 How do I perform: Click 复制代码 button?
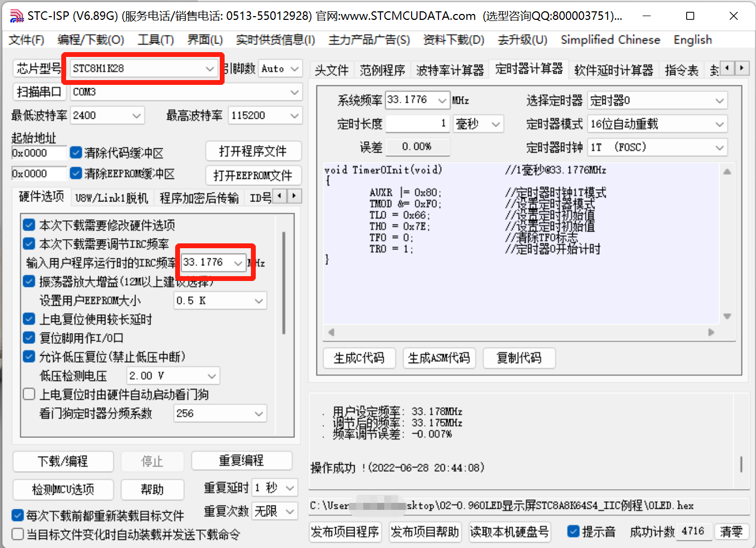[519, 358]
